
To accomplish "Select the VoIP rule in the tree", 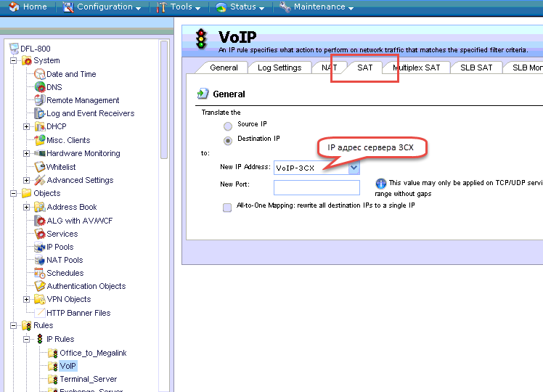I will pyautogui.click(x=68, y=366).
